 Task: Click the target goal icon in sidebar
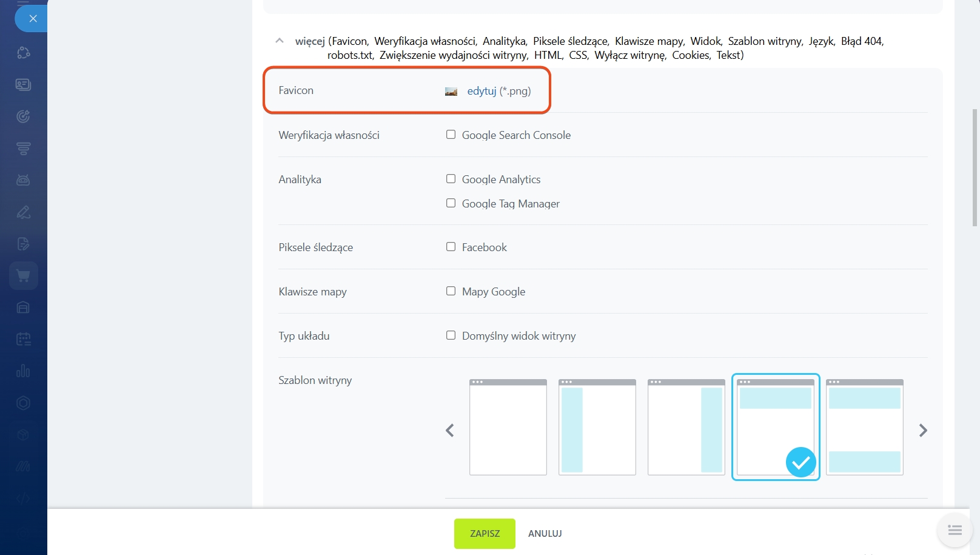point(23,116)
